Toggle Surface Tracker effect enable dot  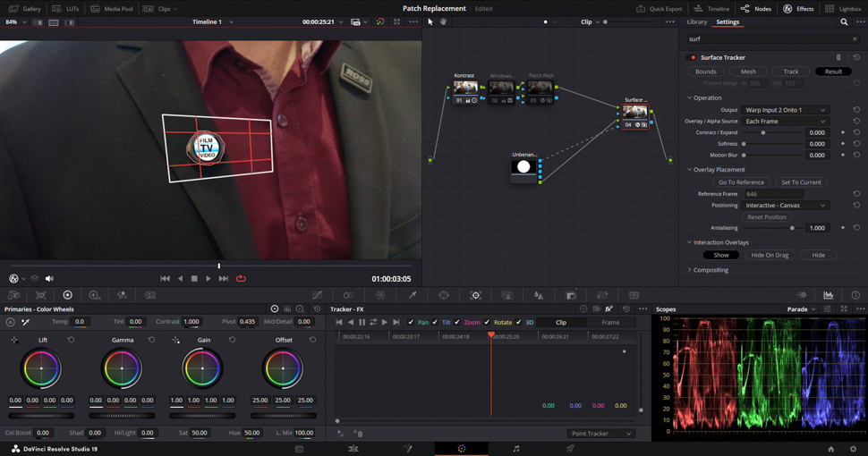pyautogui.click(x=693, y=57)
